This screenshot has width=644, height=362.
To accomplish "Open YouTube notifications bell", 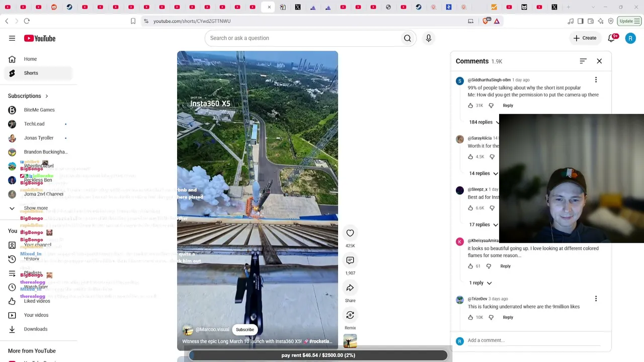I will pyautogui.click(x=611, y=38).
